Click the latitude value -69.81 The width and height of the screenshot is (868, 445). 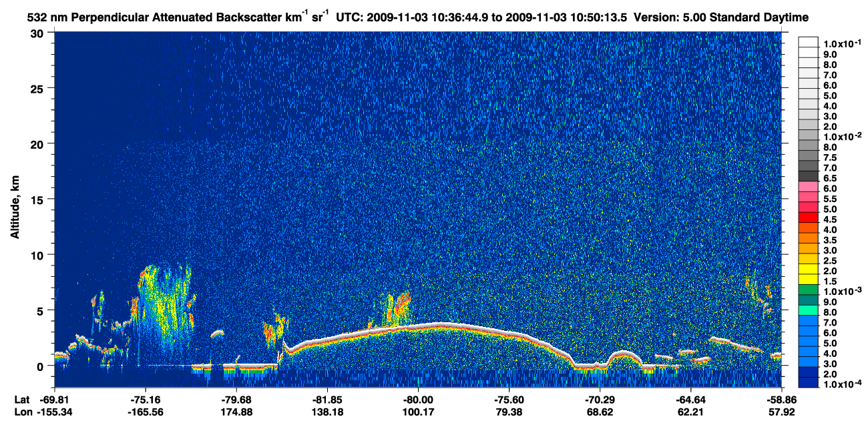pos(55,400)
